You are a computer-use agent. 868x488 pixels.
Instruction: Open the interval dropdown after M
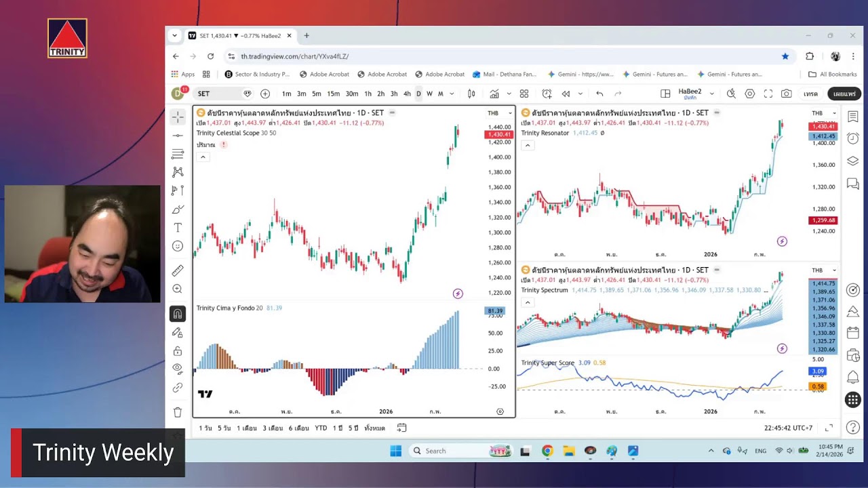pyautogui.click(x=452, y=94)
